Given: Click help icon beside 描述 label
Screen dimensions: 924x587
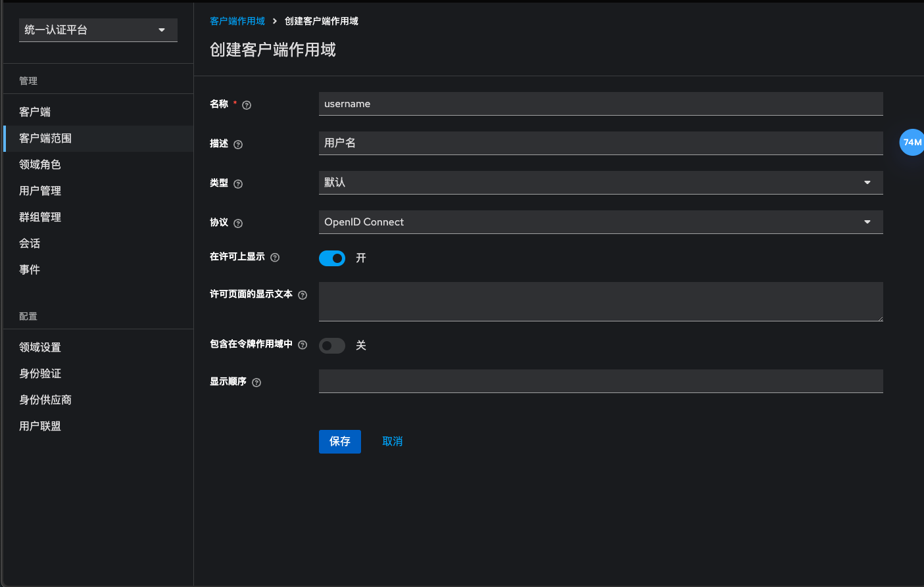Looking at the screenshot, I should tap(238, 145).
